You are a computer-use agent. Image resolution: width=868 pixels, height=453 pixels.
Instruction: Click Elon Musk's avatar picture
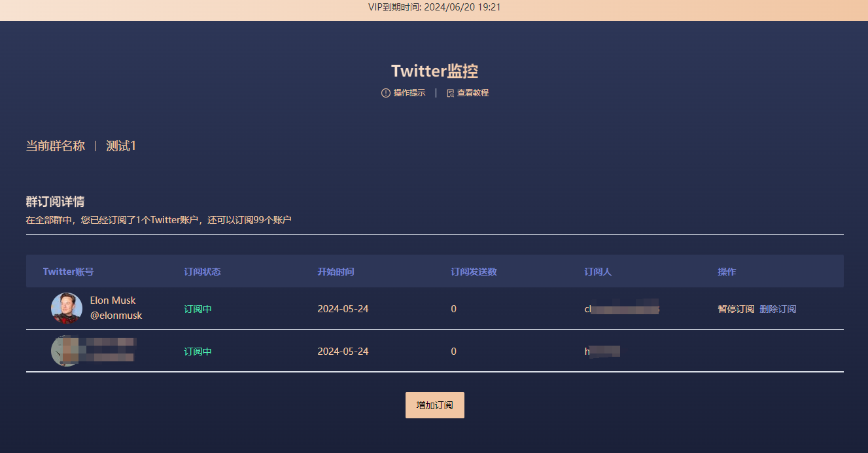point(67,308)
